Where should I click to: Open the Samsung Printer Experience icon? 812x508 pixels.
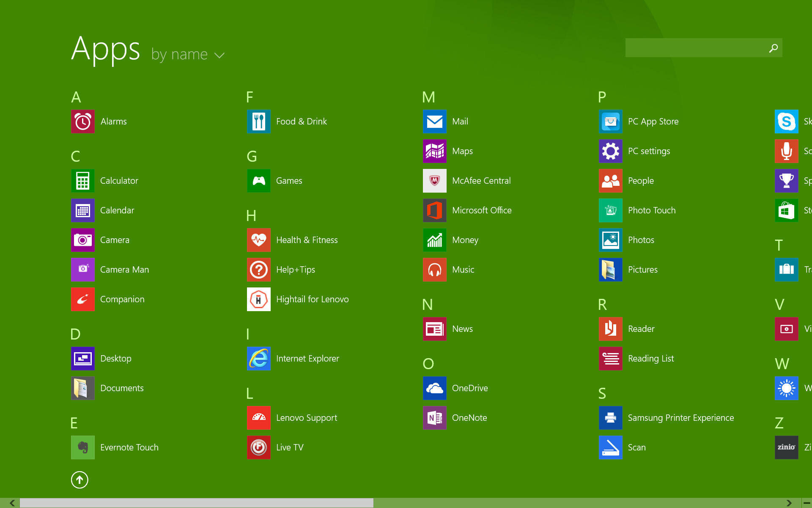click(x=610, y=418)
